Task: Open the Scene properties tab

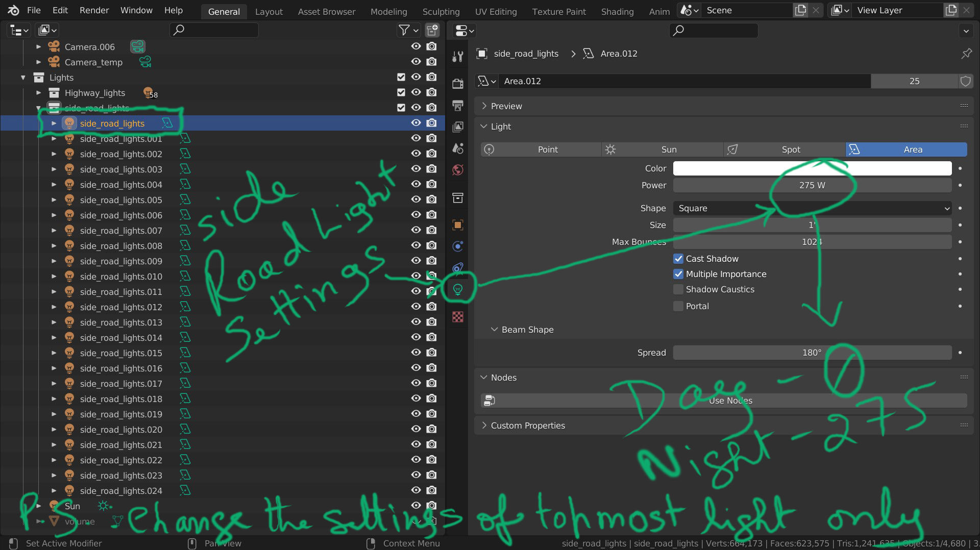Action: pyautogui.click(x=458, y=148)
